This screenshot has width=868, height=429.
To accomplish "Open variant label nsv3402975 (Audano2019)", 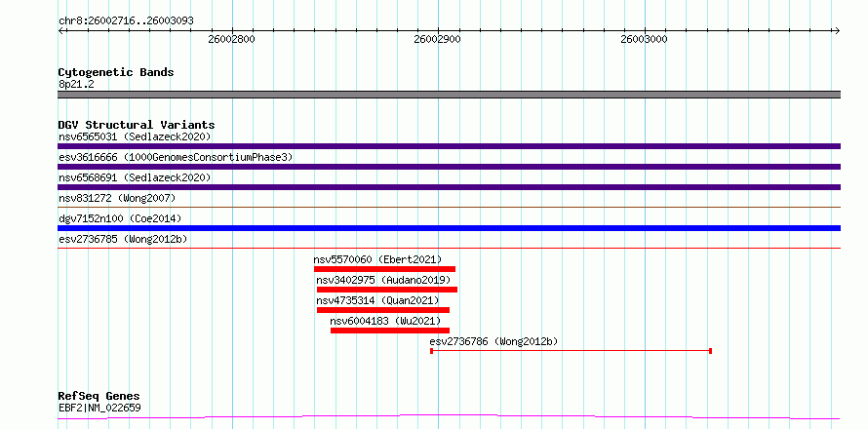I will tap(383, 280).
